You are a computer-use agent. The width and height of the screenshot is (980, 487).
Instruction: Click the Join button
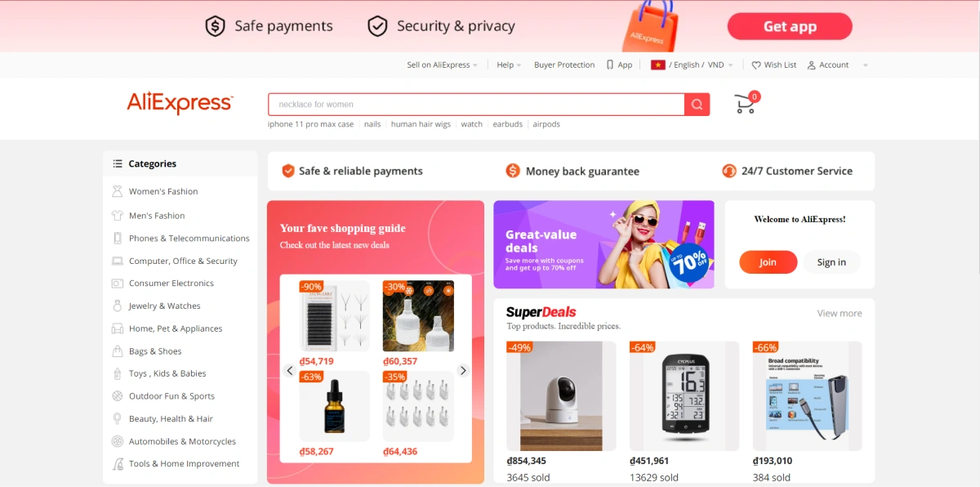768,262
